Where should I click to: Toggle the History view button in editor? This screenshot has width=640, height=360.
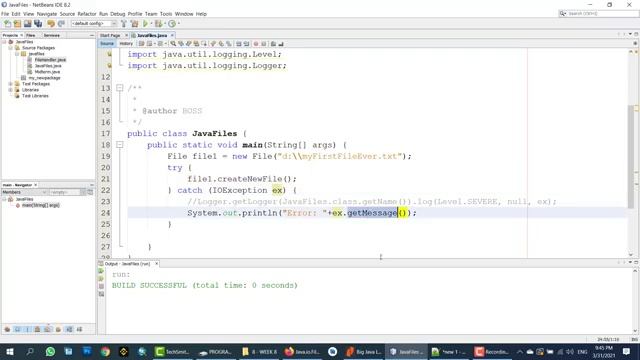pos(126,44)
